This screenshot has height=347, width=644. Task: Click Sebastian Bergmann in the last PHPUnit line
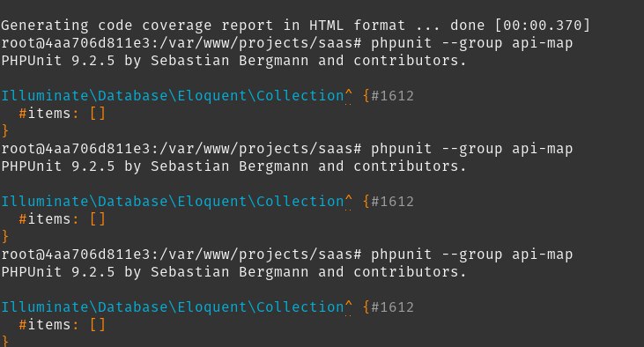[229, 272]
